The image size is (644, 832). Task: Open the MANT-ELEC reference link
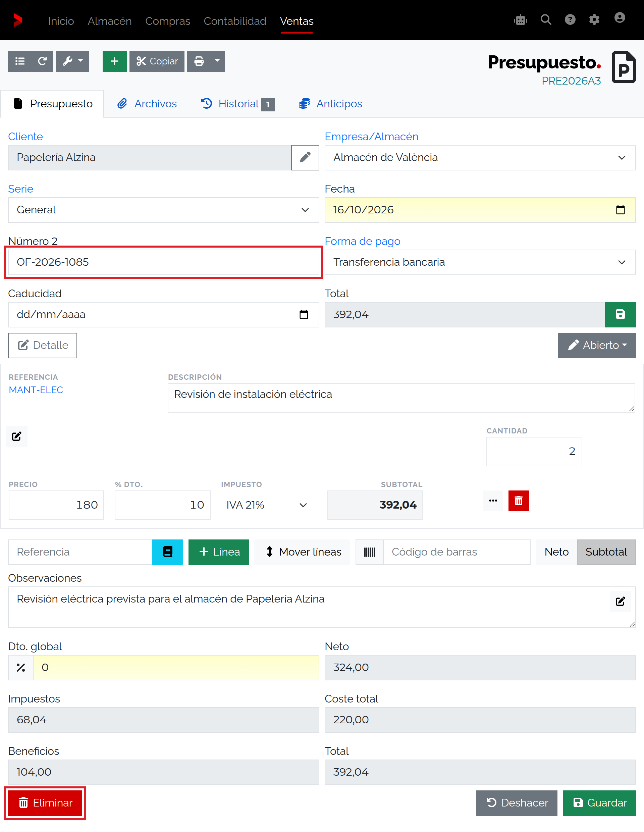(36, 390)
